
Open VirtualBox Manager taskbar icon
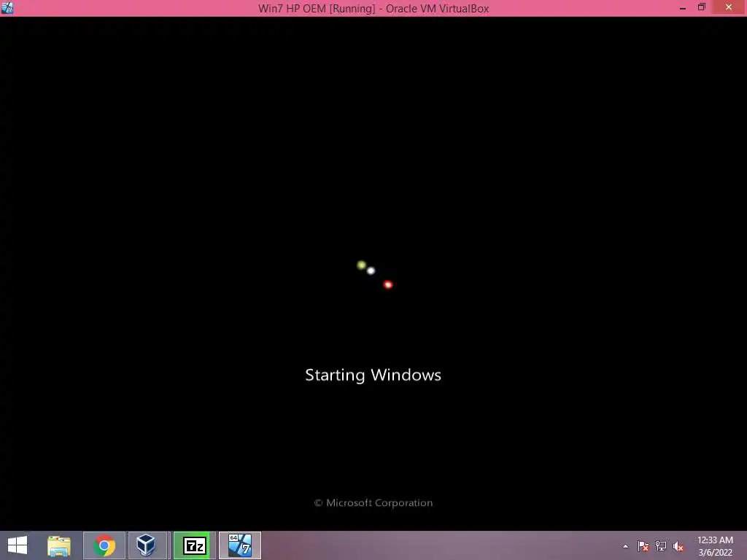click(x=146, y=545)
